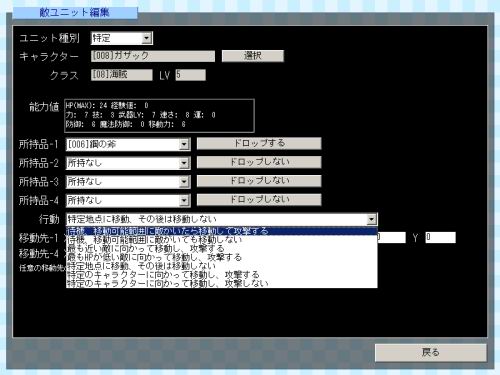Collapse the 行動 dropdown arrow
Viewport: 500px width, 375px height.
coord(371,219)
